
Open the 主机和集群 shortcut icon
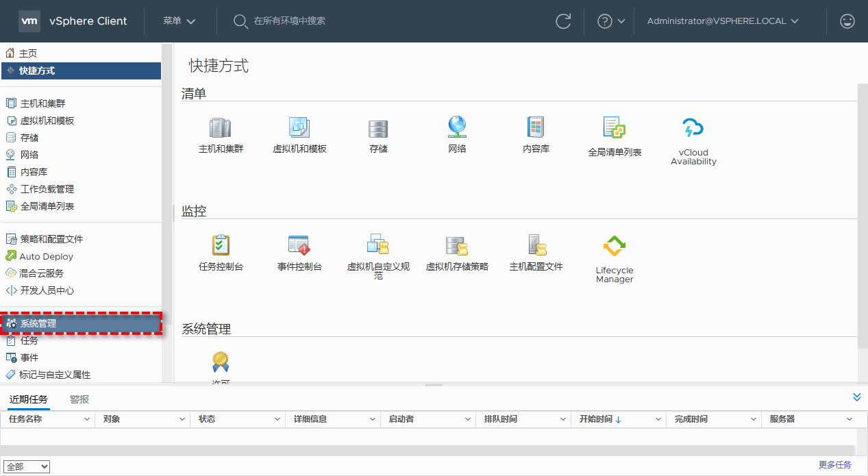(x=220, y=128)
